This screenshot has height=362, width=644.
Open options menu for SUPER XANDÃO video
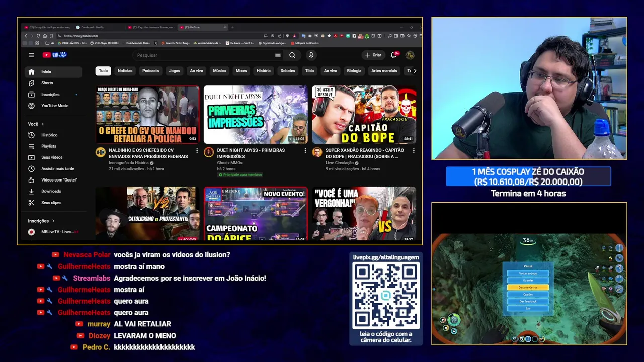[414, 150]
